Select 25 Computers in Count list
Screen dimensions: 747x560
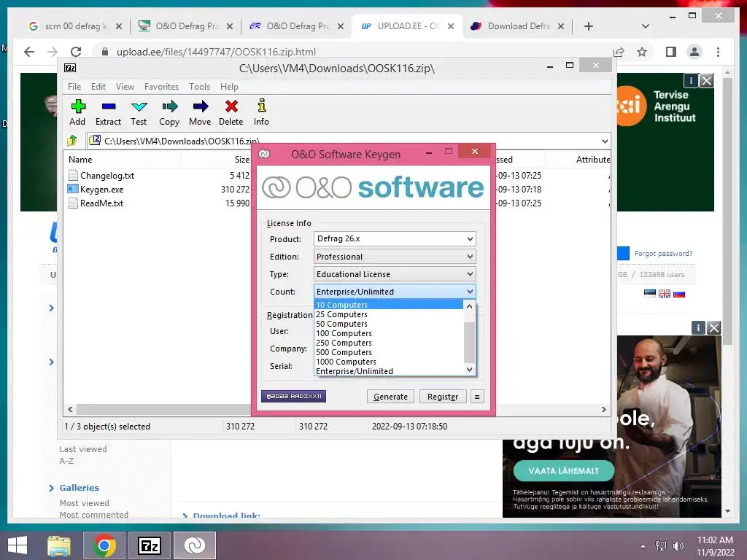pos(388,314)
